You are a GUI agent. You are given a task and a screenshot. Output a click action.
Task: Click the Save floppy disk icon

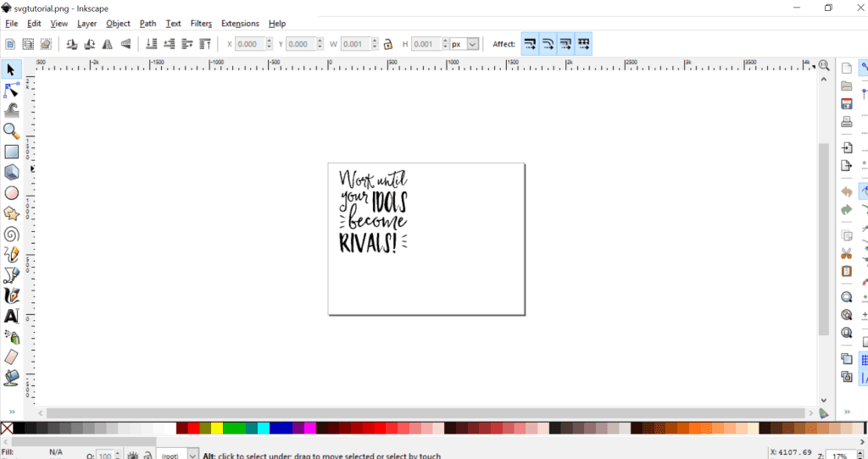click(x=847, y=104)
